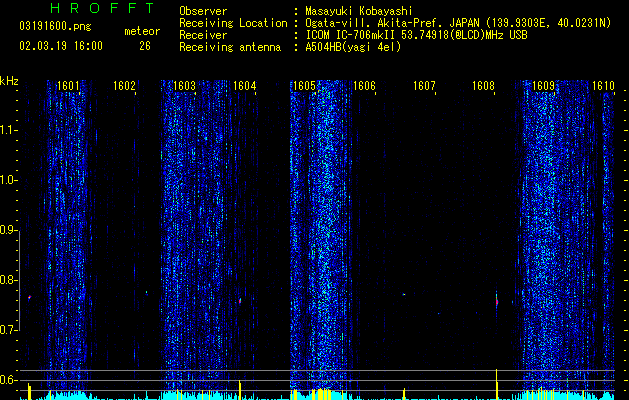Click the HROFFT title text
This screenshot has height=400, width=629.
pos(102,8)
